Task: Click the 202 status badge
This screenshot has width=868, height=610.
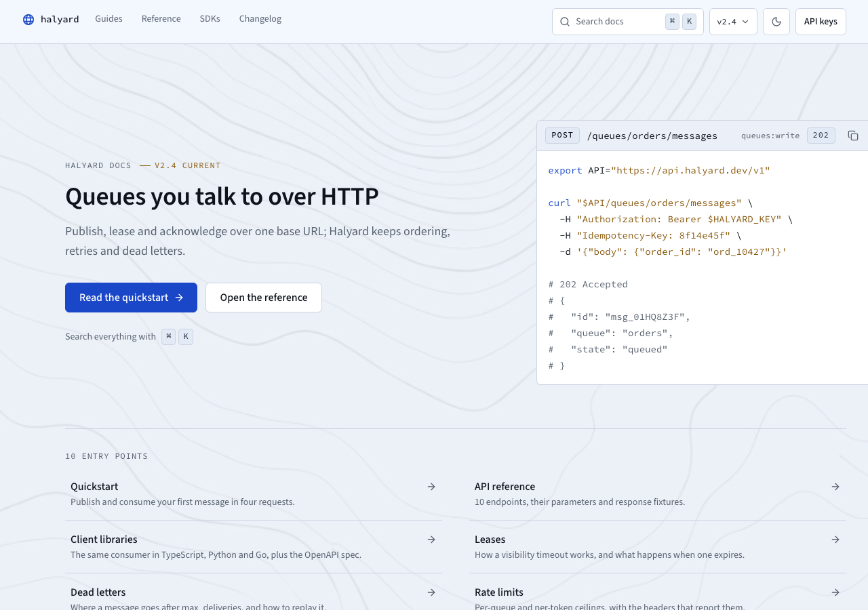Action: 821,136
